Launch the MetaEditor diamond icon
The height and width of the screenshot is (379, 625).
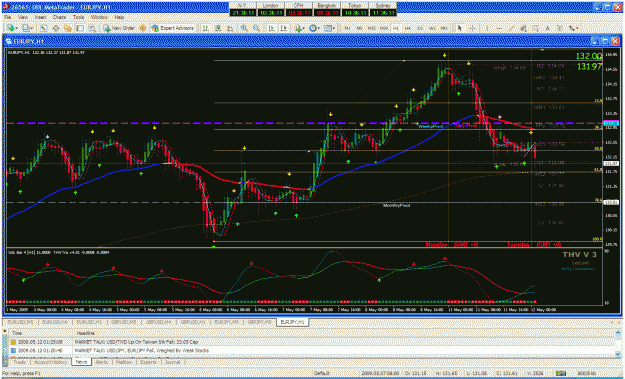pos(142,28)
